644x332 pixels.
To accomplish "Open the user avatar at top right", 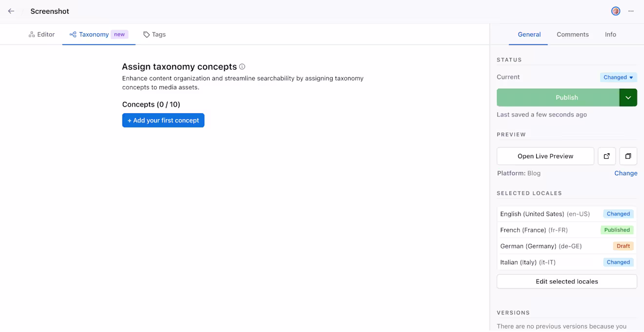I will coord(616,11).
